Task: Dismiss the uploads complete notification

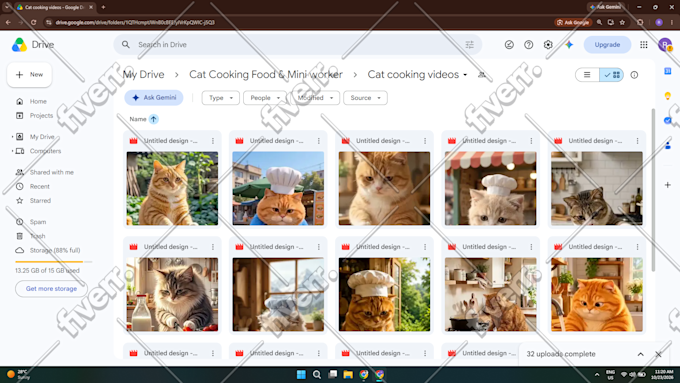Action: point(658,354)
